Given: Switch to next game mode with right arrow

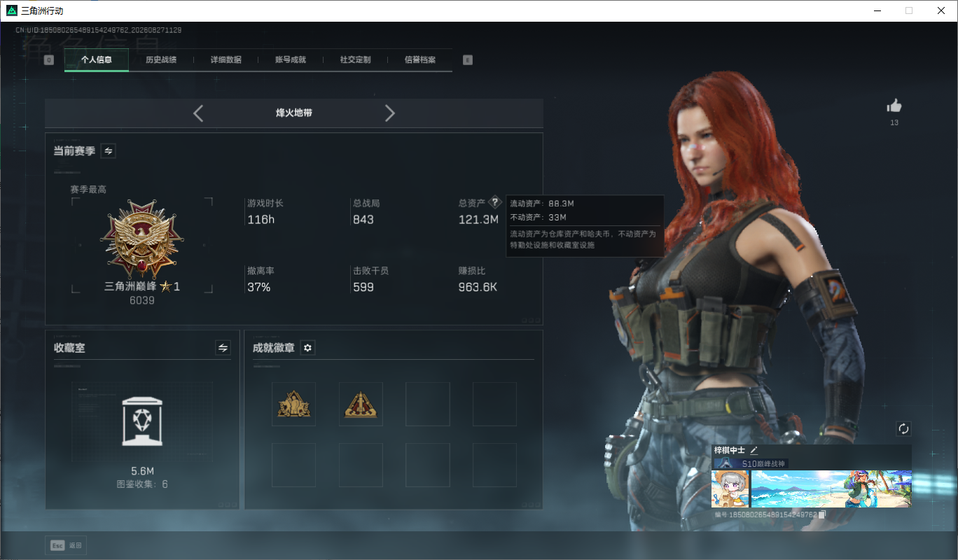Looking at the screenshot, I should tap(390, 113).
